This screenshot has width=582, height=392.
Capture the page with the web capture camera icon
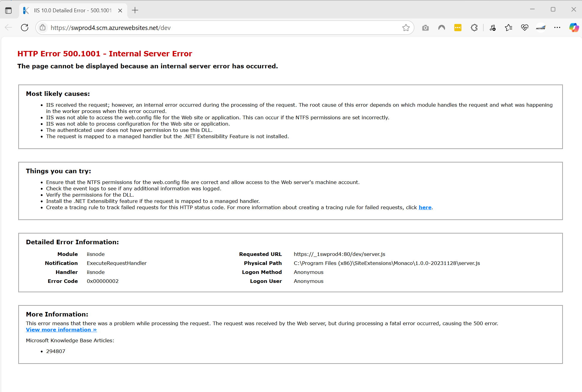coord(425,27)
